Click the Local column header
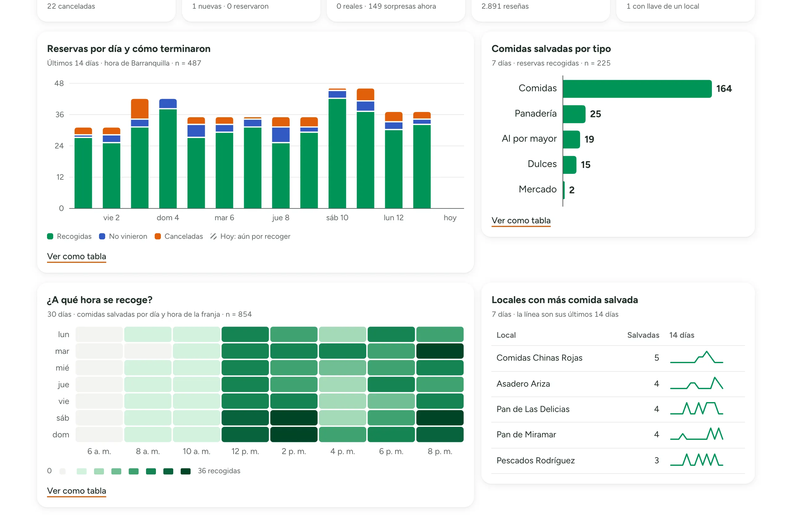This screenshot has height=532, width=792. point(506,335)
